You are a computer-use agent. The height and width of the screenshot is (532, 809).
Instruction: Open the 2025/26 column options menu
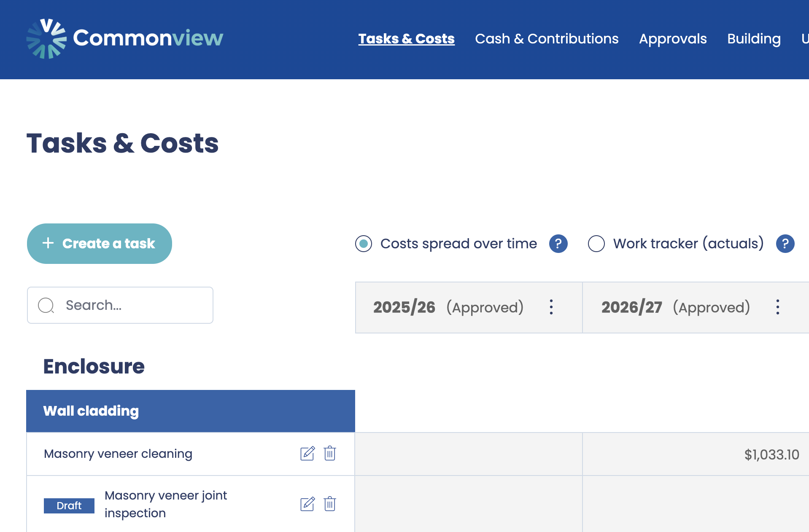tap(551, 307)
